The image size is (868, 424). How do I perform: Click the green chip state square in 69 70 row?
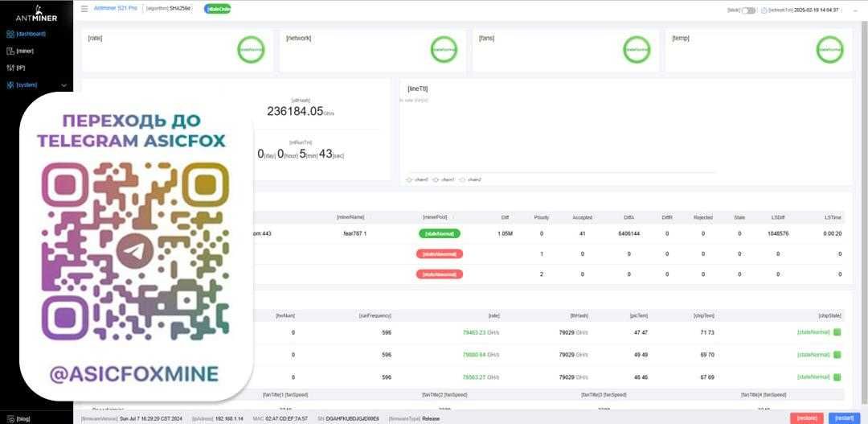(x=837, y=355)
